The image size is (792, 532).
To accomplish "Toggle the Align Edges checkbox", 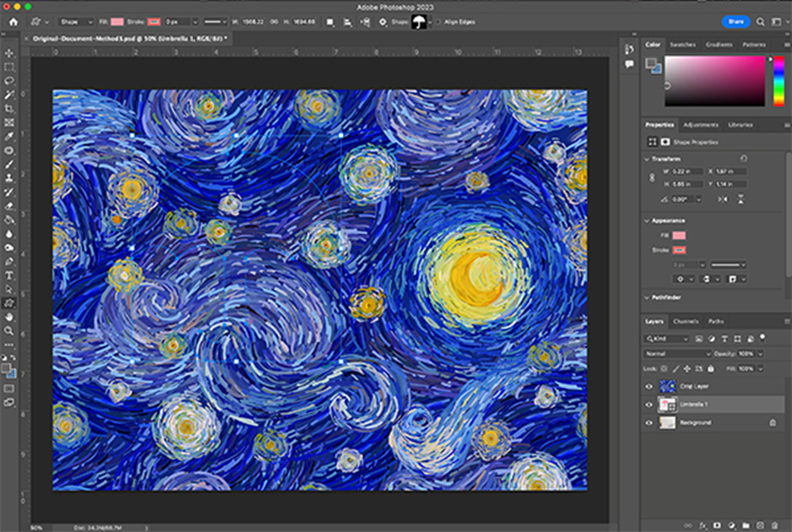I will click(x=438, y=22).
